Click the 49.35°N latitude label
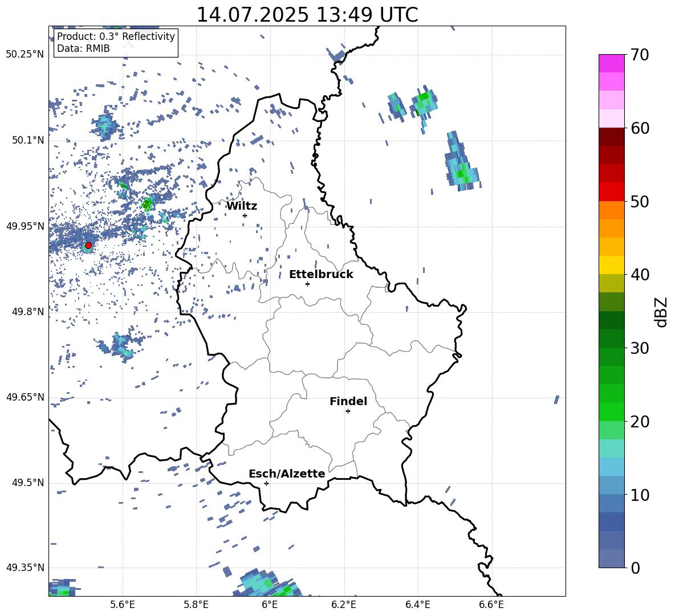The image size is (675, 616). (25, 568)
